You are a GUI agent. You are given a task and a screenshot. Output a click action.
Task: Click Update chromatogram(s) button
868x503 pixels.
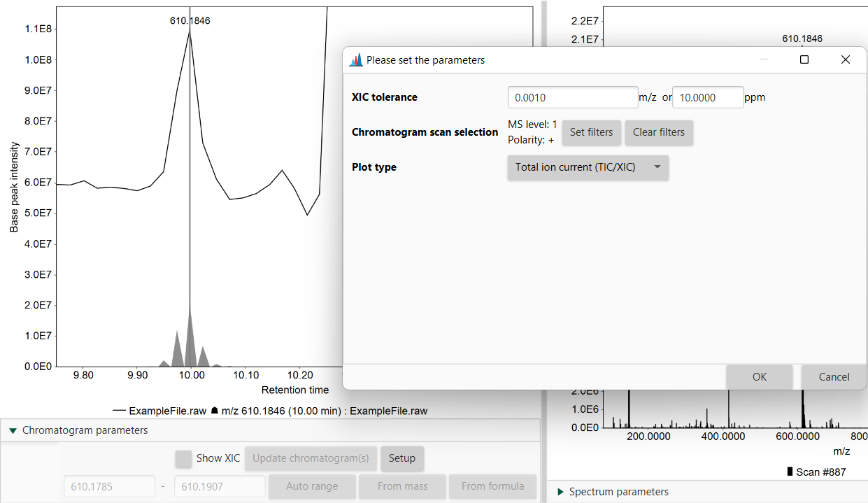coord(311,458)
